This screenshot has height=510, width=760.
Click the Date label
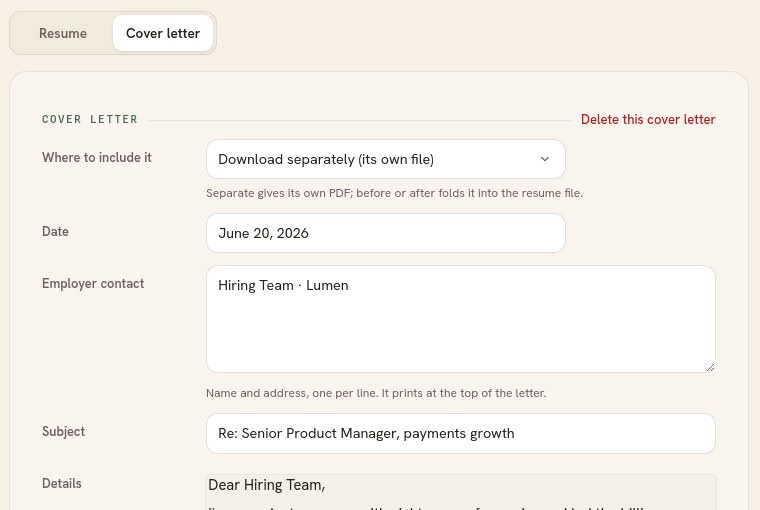[55, 231]
